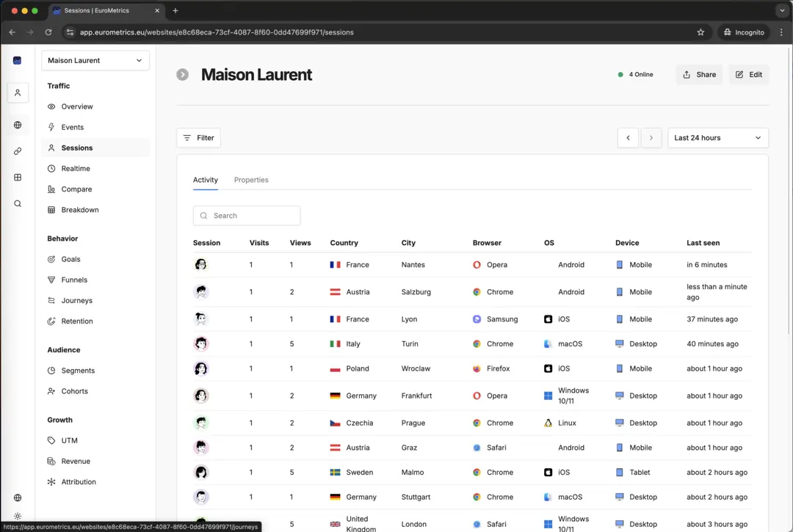Click the Salzburg session avatar
This screenshot has height=532, width=793.
[x=201, y=292]
